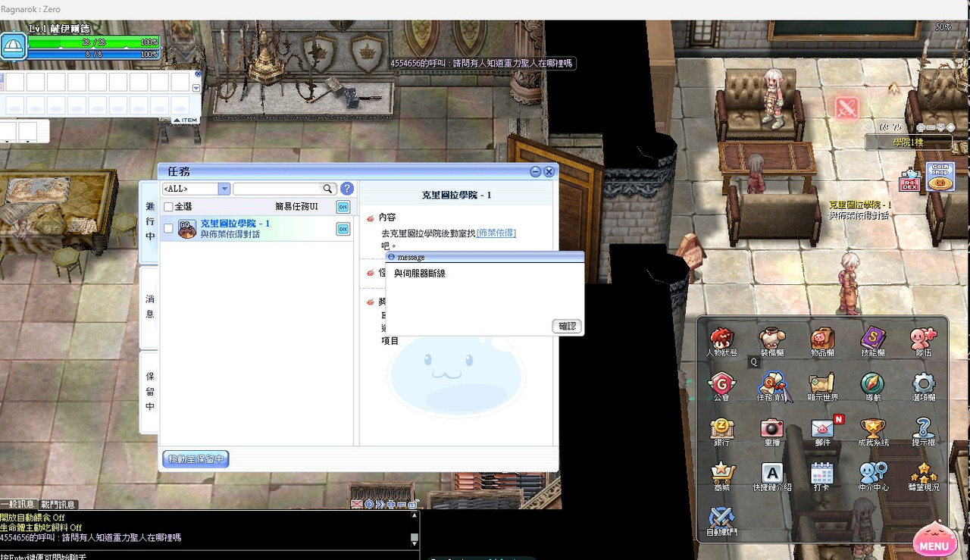This screenshot has height=560, width=970.
Task: Close the 任務 quest window
Action: (549, 172)
